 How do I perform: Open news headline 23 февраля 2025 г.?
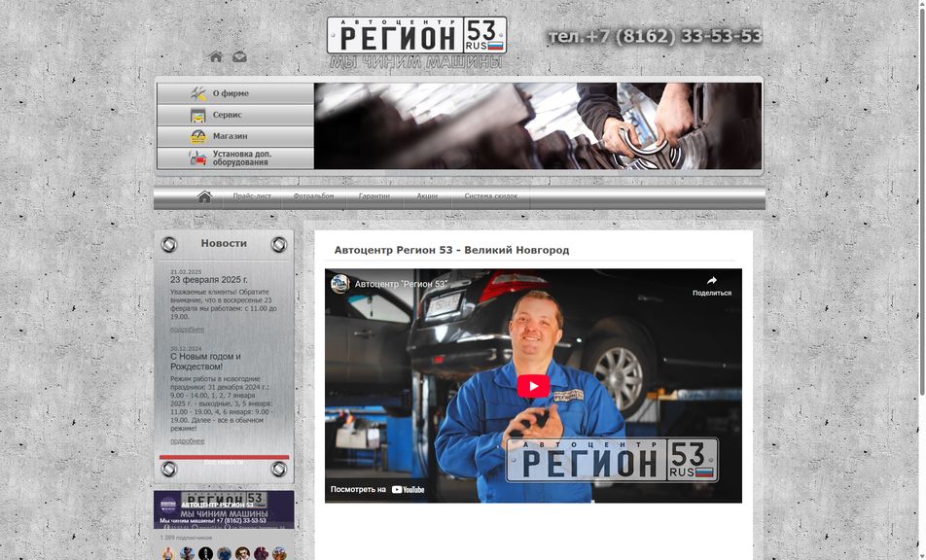pyautogui.click(x=209, y=280)
